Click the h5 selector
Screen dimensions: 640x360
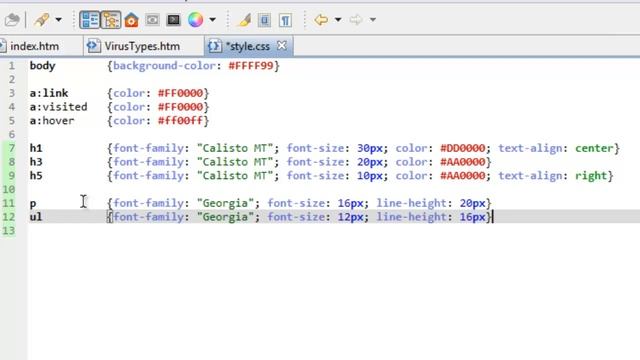(x=36, y=176)
